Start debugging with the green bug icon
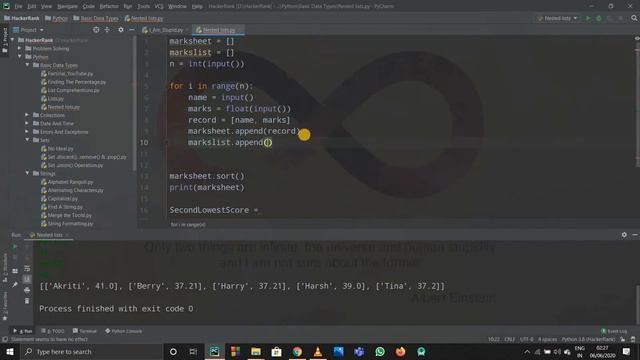Image resolution: width=640 pixels, height=360 pixels. point(599,18)
